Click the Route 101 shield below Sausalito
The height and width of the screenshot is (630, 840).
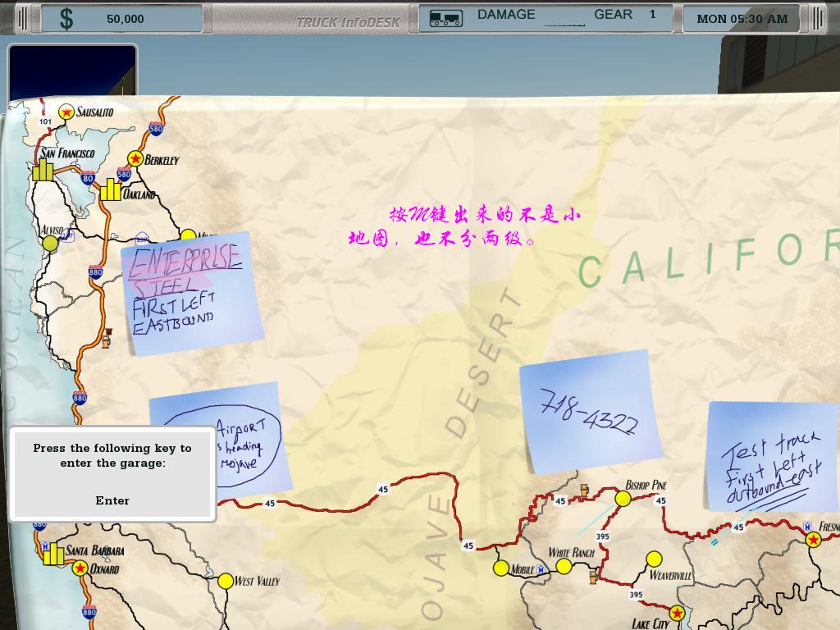tap(46, 121)
